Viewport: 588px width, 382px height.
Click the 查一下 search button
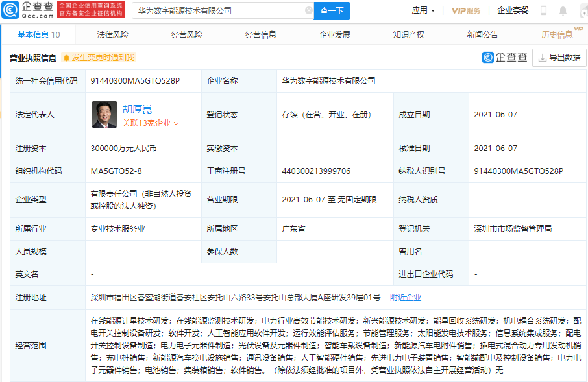[x=332, y=10]
